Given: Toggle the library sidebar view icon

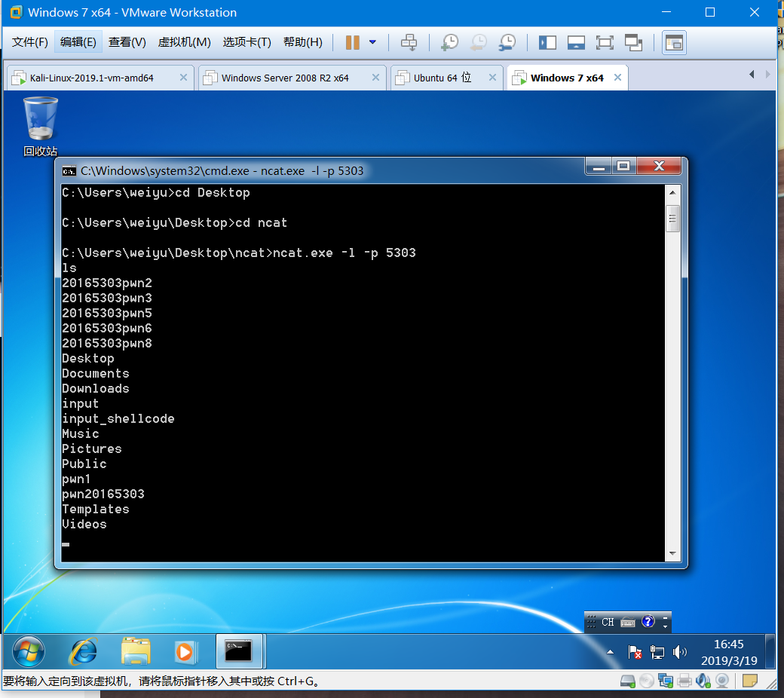Looking at the screenshot, I should pyautogui.click(x=547, y=42).
